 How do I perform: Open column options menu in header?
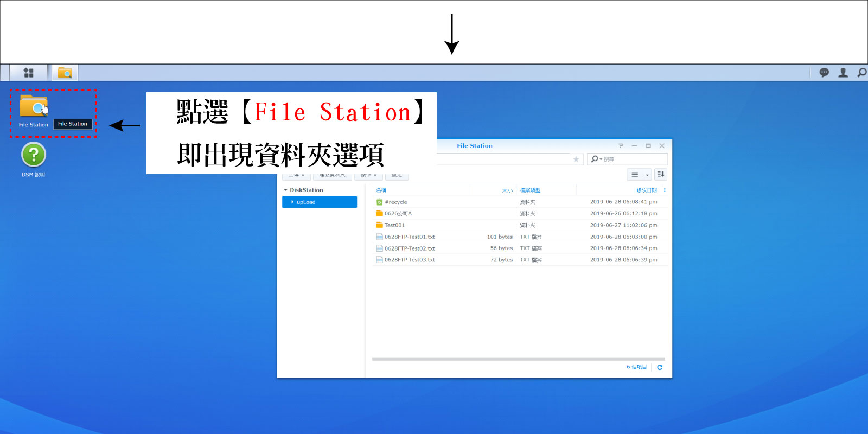tap(665, 190)
